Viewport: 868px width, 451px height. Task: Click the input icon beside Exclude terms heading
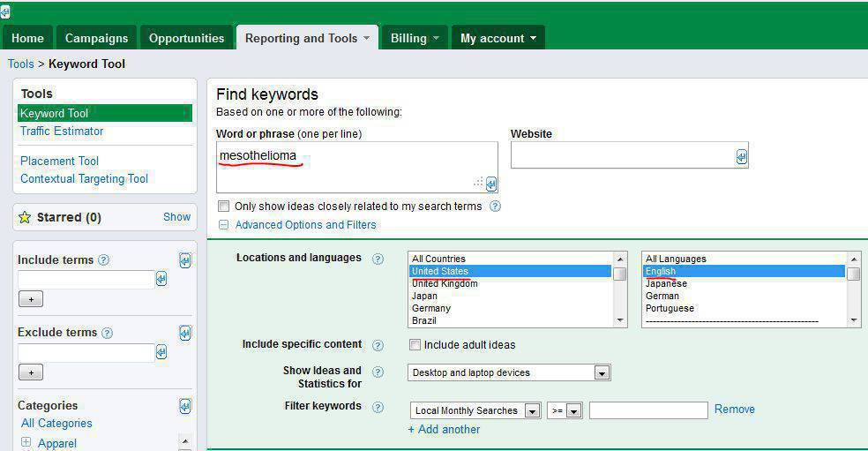(x=185, y=333)
